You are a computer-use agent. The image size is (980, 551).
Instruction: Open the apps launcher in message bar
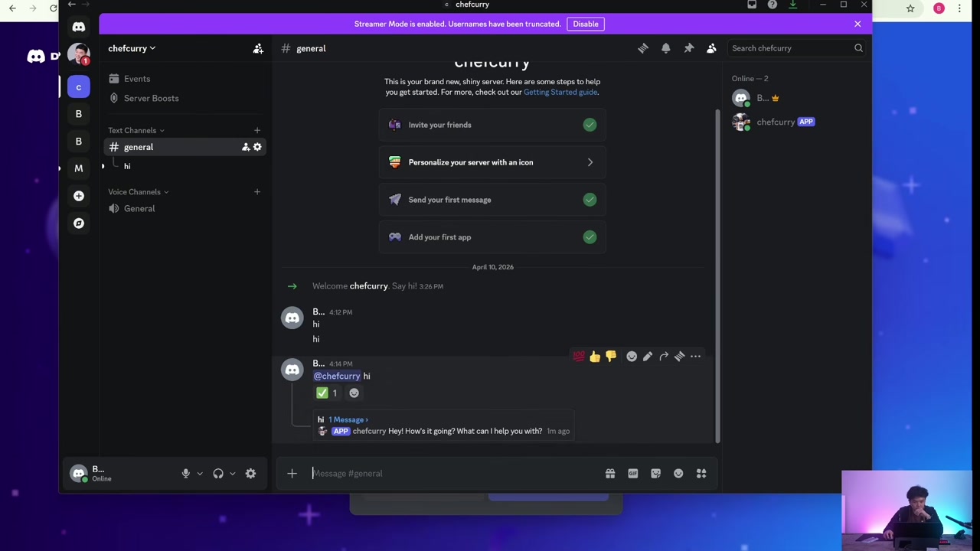701,474
